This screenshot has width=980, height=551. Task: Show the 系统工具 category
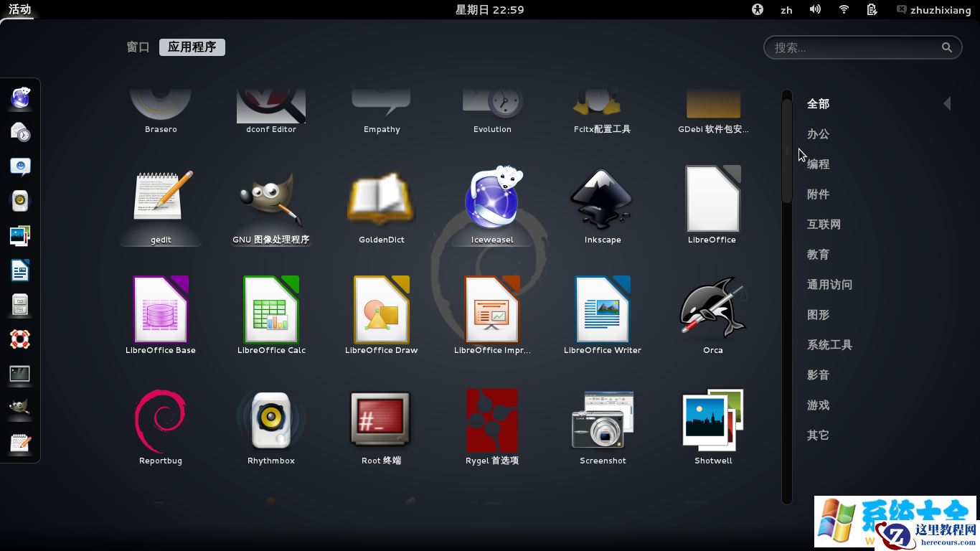830,345
